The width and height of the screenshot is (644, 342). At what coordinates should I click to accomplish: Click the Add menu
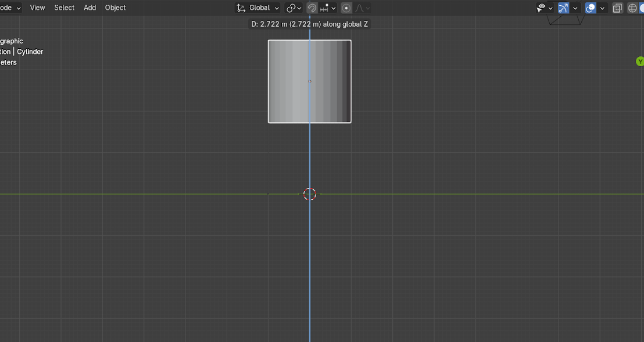pos(90,8)
